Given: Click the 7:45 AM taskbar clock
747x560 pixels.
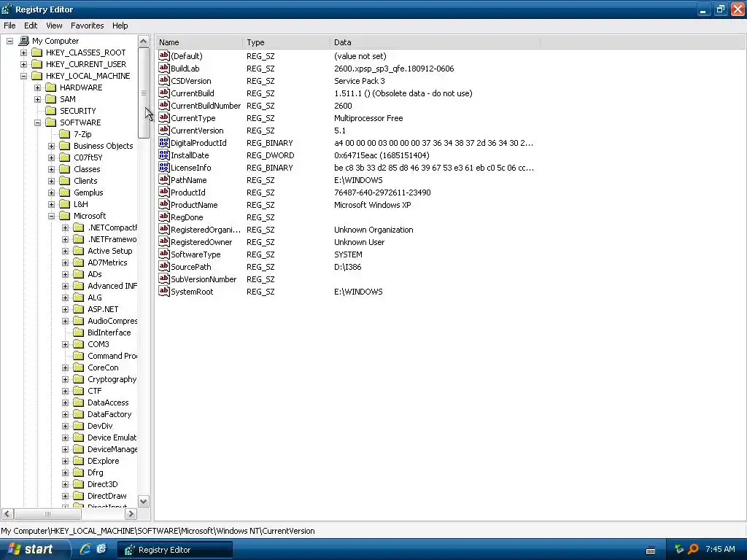Looking at the screenshot, I should click(x=720, y=549).
